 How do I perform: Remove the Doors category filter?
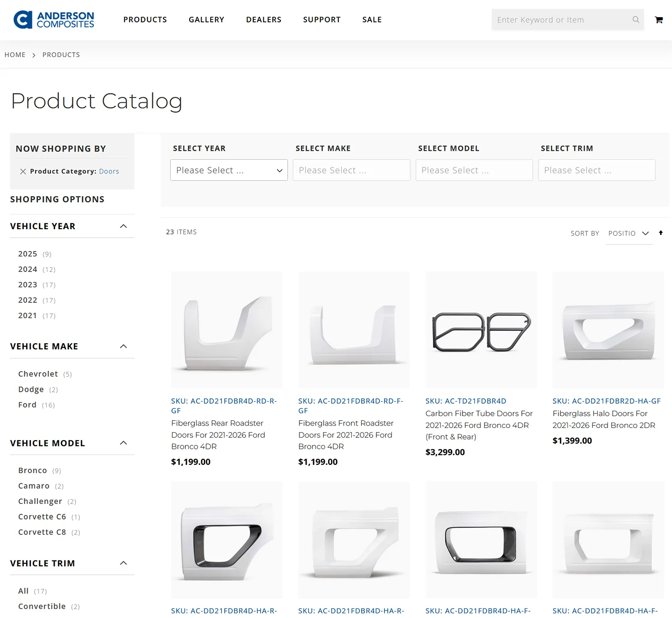(x=23, y=172)
